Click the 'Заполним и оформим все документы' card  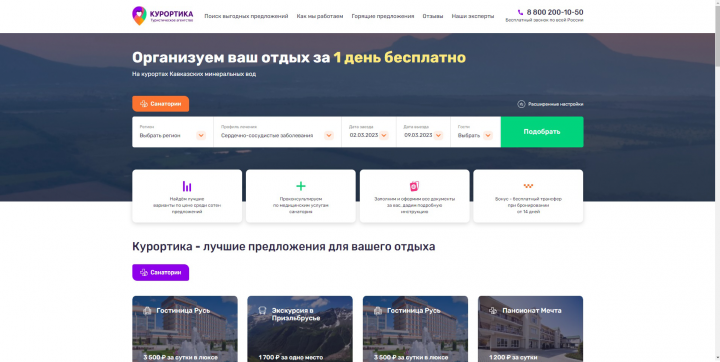(x=414, y=196)
